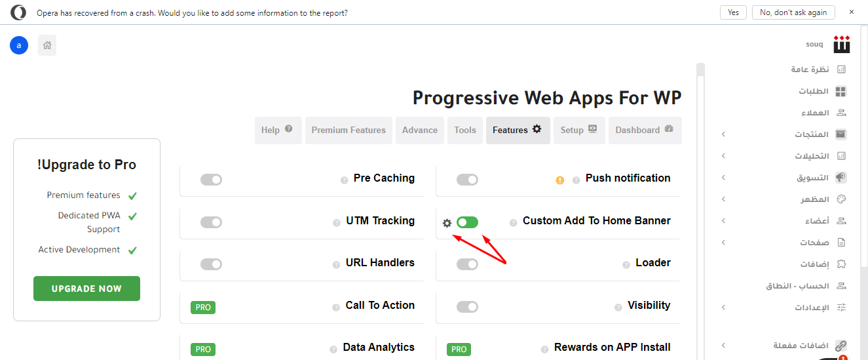Enable the Push notification toggle
The height and width of the screenshot is (360, 868).
pos(467,180)
